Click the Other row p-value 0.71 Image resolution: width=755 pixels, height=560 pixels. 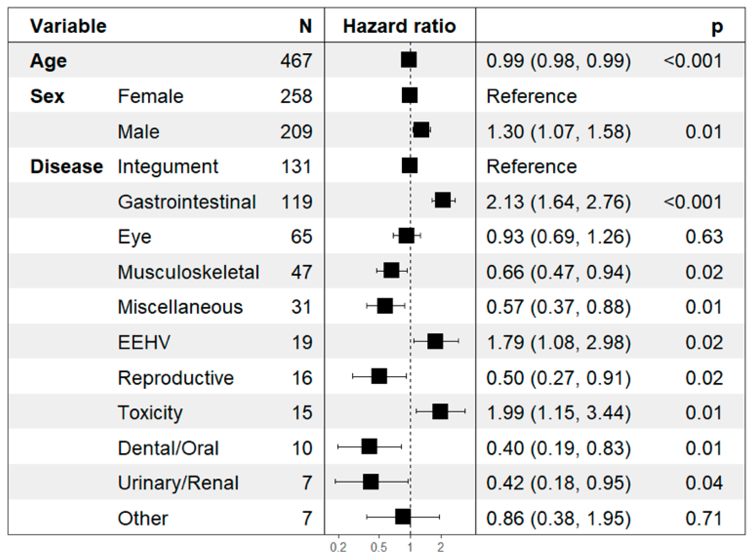[704, 518]
